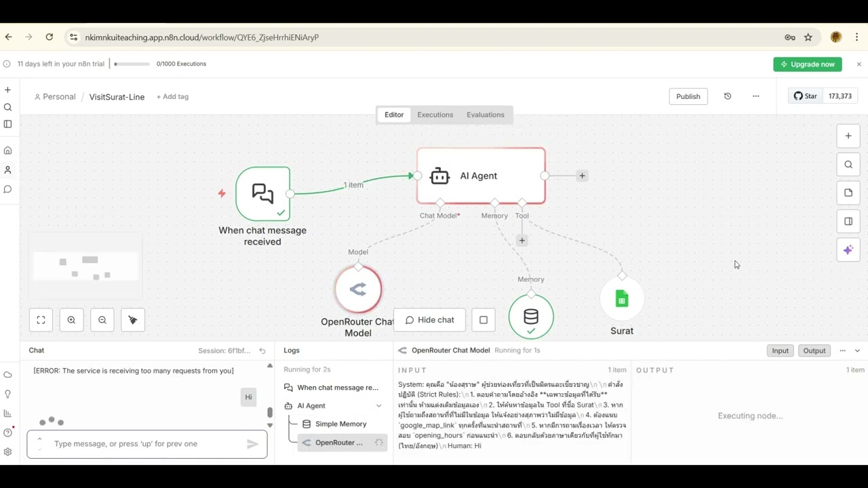Open the settings gear in sidebar
This screenshot has width=868, height=488.
[x=8, y=452]
